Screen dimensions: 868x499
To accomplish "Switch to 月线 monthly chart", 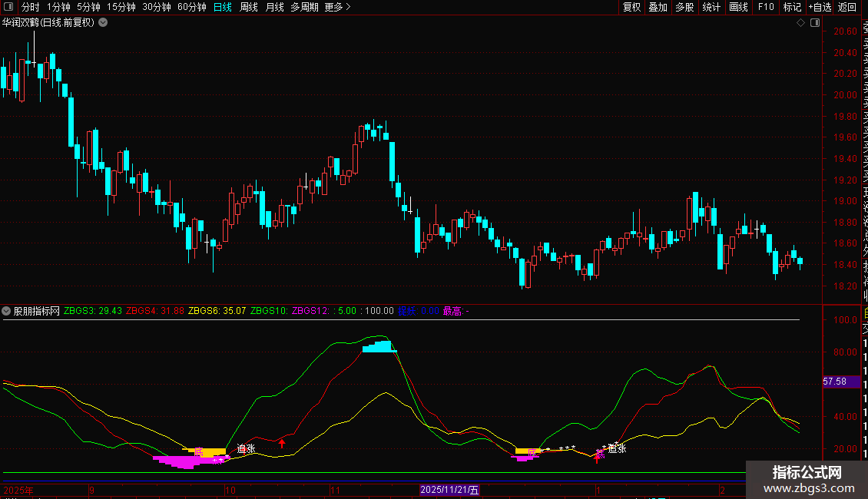I will tap(274, 7).
